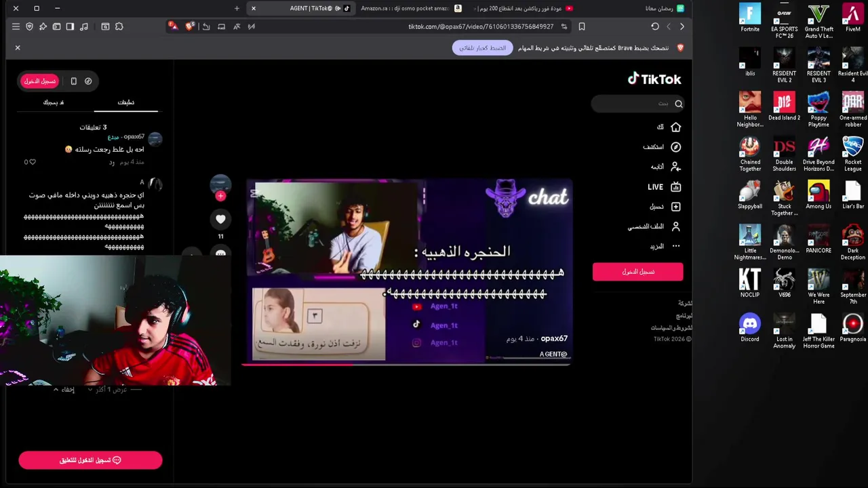The height and width of the screenshot is (488, 868).
Task: Open the TikTok coins icon
Action: (88, 81)
